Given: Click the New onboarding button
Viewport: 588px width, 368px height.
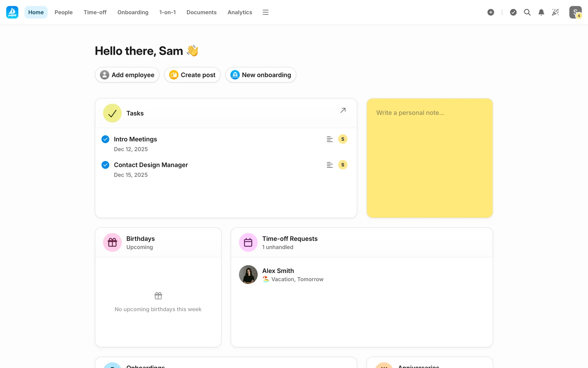Looking at the screenshot, I should 261,75.
